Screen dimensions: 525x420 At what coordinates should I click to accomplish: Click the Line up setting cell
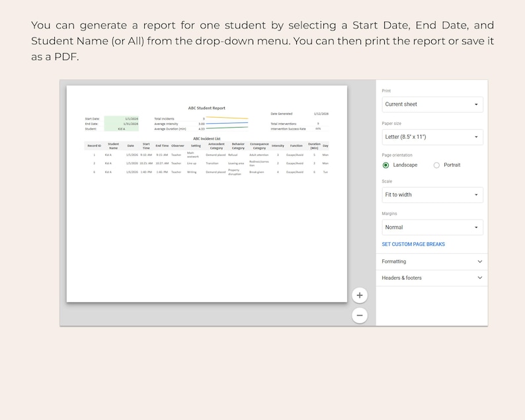coord(192,163)
